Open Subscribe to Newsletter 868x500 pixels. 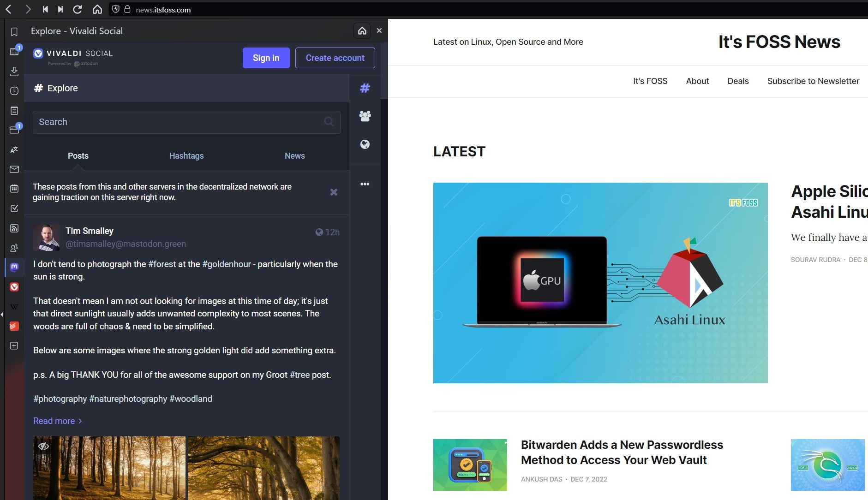click(x=813, y=81)
